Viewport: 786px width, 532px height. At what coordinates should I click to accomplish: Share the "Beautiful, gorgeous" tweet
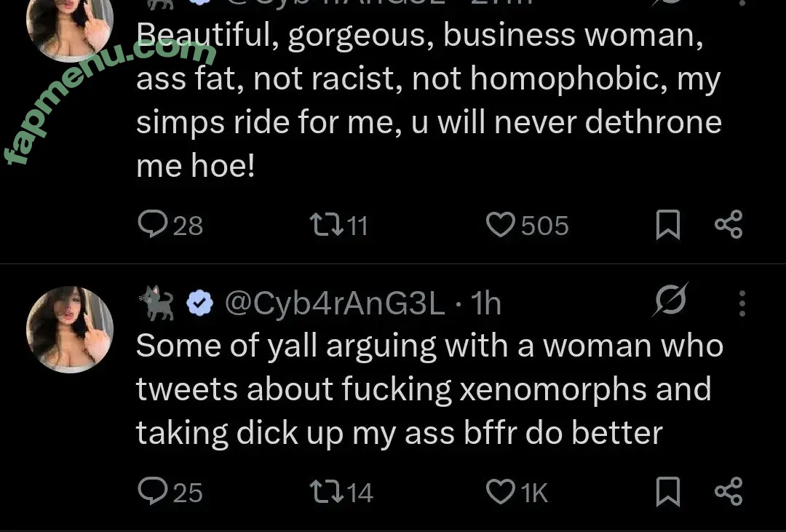click(x=729, y=225)
